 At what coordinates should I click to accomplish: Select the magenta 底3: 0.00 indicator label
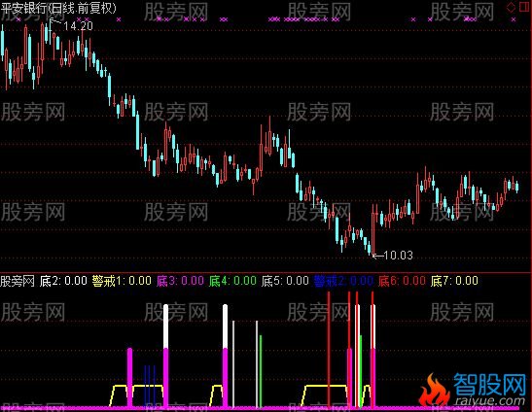(180, 281)
